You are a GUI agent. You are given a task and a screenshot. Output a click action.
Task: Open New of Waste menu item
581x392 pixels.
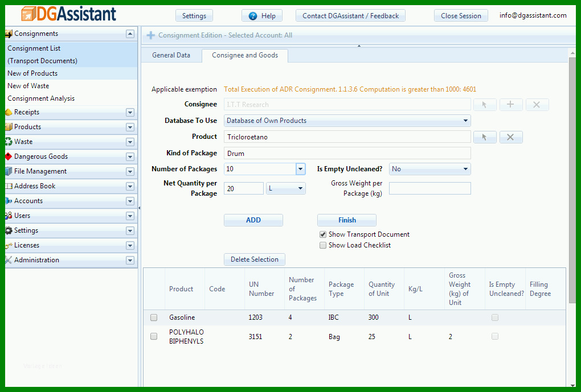point(71,86)
